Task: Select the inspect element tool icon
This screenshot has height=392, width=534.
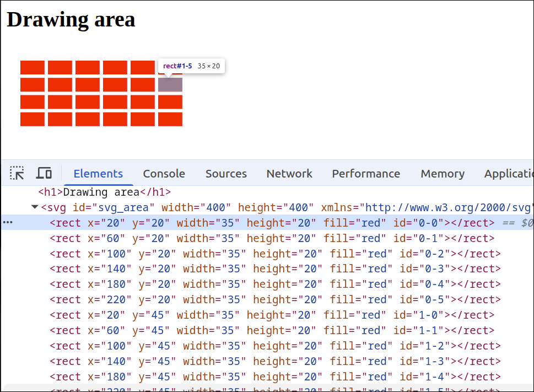Action: pos(17,173)
